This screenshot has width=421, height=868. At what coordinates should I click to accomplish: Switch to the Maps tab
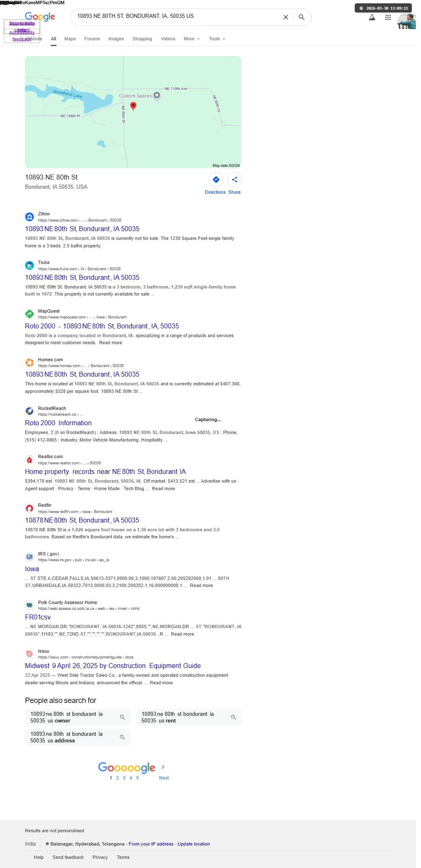point(70,39)
